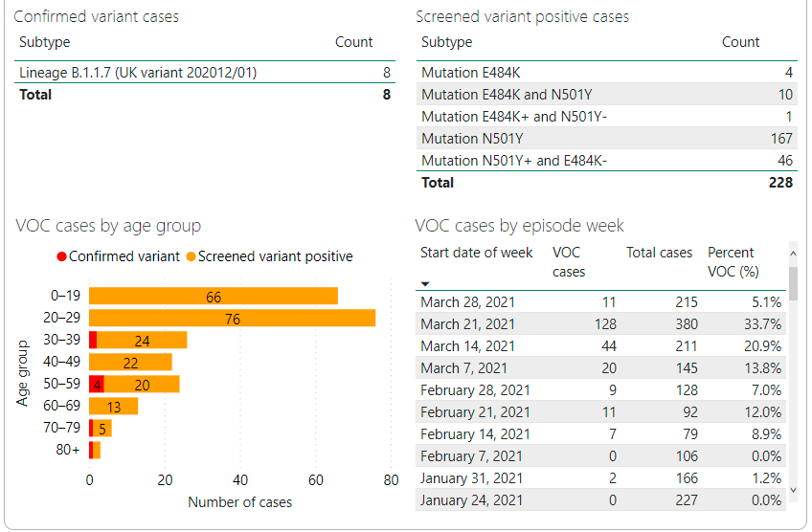Select the 50–59 orange bar labeled 20
The width and height of the screenshot is (812, 532).
click(142, 384)
